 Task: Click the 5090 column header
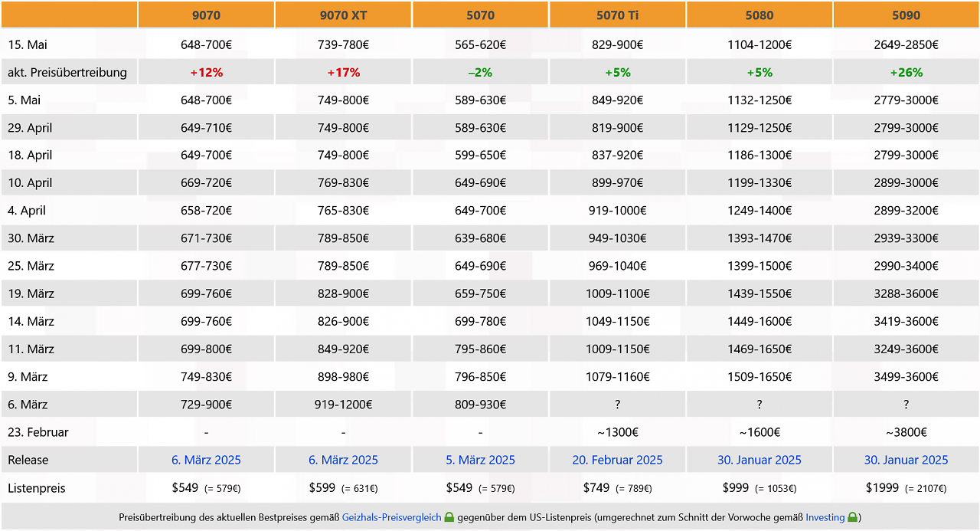coord(906,15)
